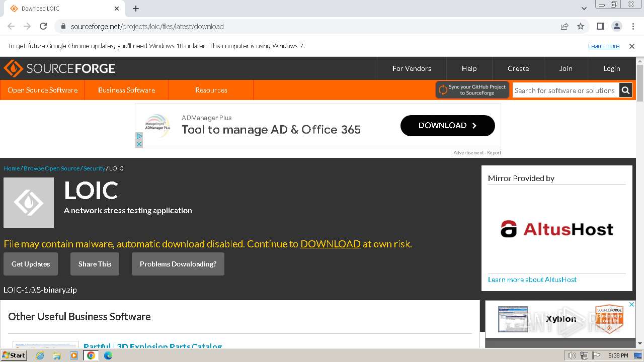Click the Chrome taskbar icon

91,355
